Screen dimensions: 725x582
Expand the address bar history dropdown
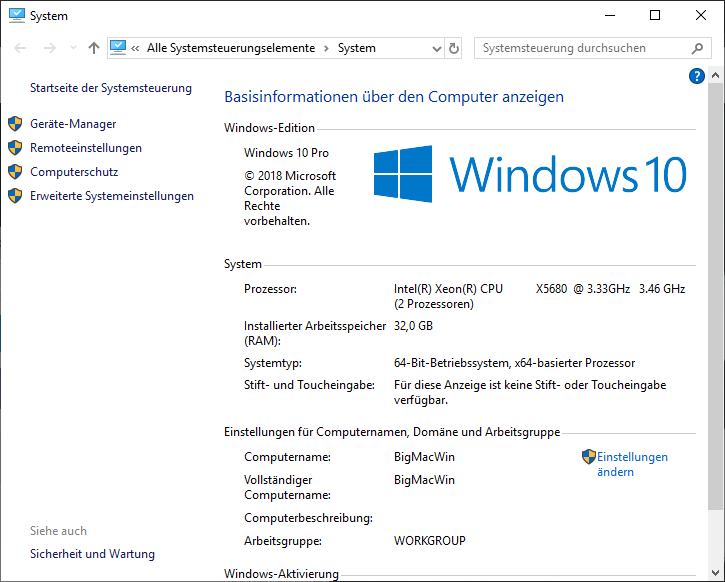click(436, 48)
